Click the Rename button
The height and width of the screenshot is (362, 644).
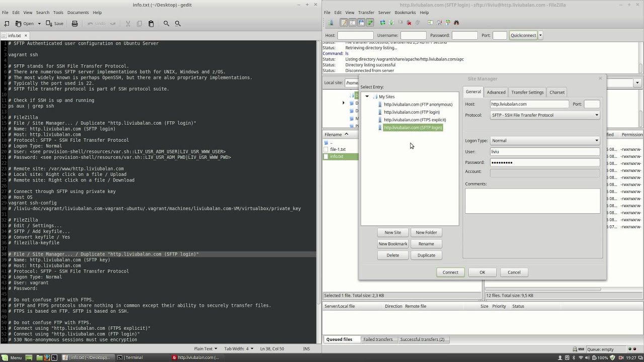(426, 244)
